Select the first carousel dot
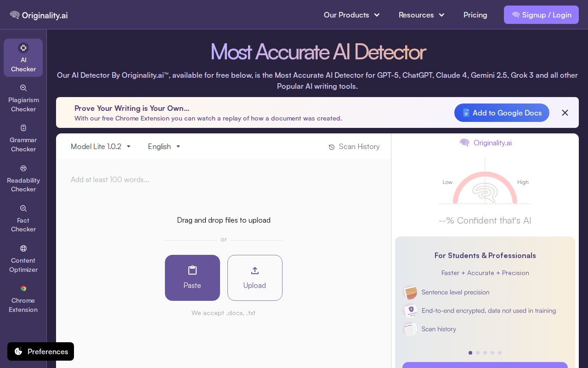588x368 pixels. coord(470,353)
